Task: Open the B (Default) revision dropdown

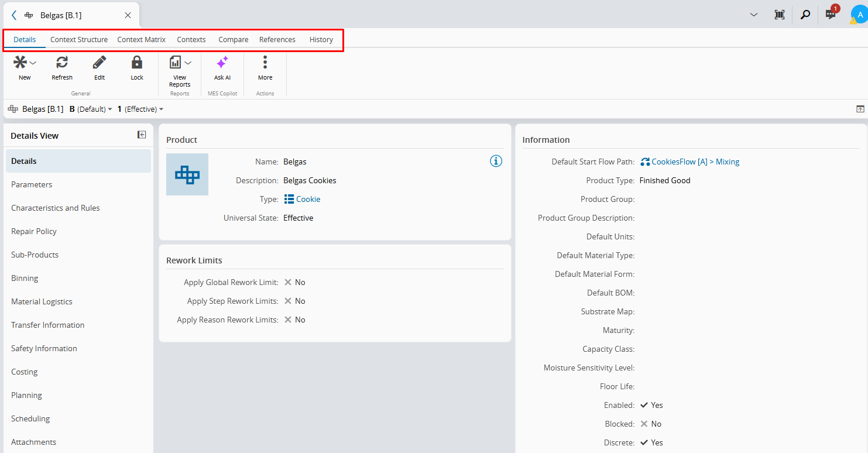Action: click(x=91, y=109)
